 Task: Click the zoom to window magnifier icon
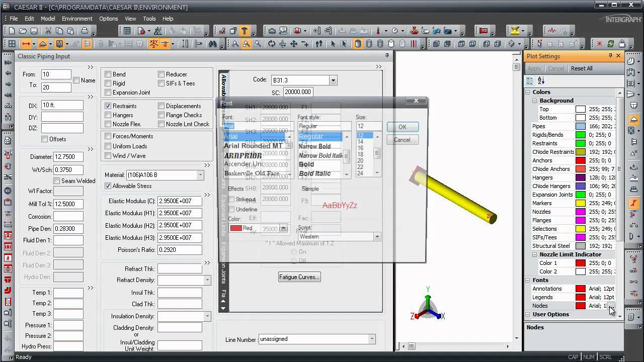pyautogui.click(x=257, y=44)
